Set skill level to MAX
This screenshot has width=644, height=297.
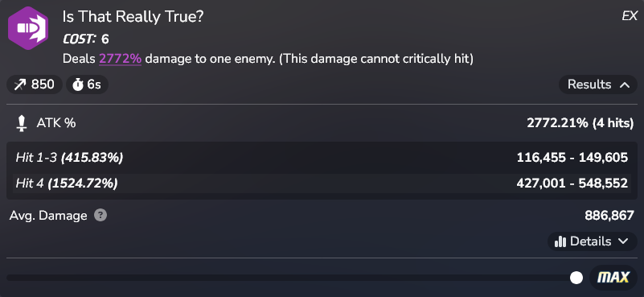[x=613, y=278]
